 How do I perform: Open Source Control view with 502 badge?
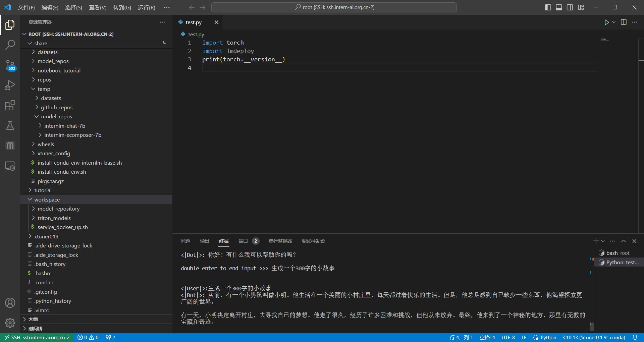tap(10, 65)
